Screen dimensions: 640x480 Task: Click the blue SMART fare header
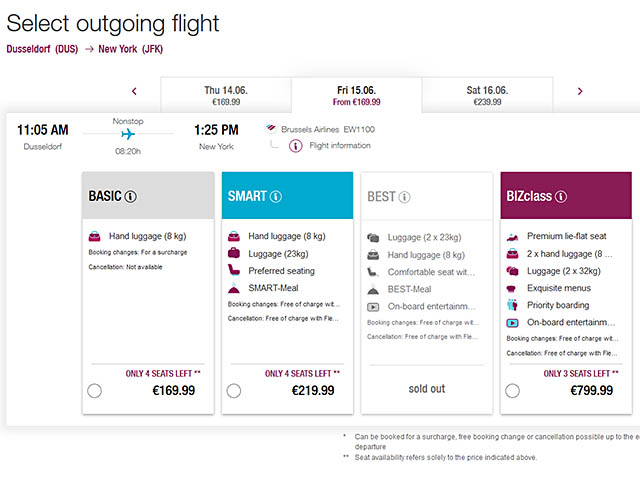287,196
